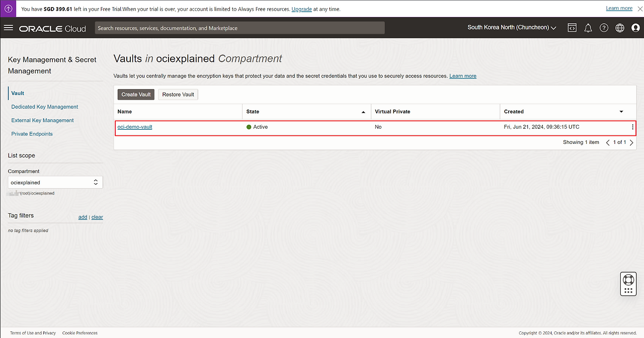Click the purple upgrade arrow icon

9,9
